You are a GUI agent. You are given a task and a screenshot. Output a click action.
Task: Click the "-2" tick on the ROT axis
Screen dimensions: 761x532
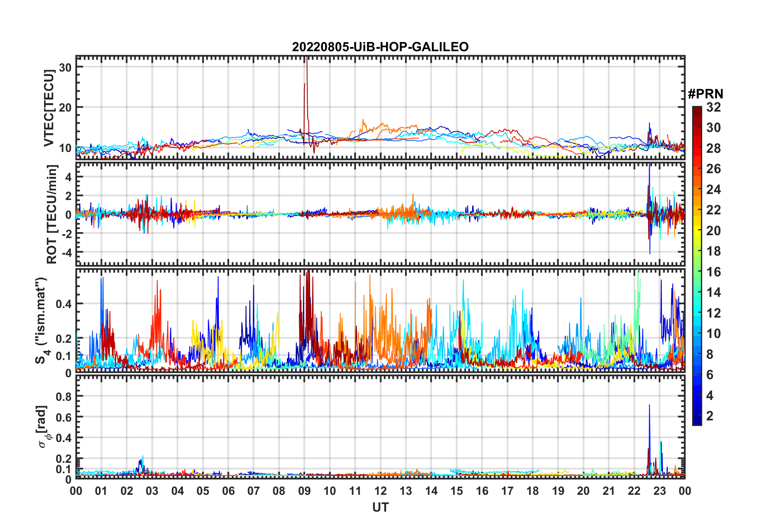(67, 234)
